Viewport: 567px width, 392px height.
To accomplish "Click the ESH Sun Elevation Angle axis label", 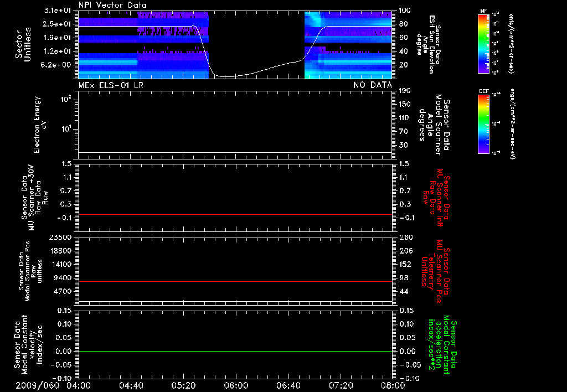I will [429, 44].
